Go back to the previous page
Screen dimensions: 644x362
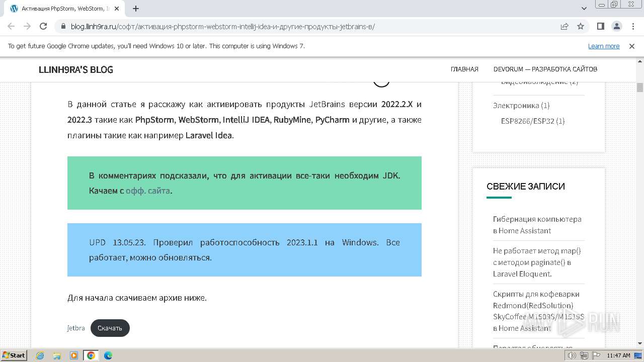[x=11, y=26]
